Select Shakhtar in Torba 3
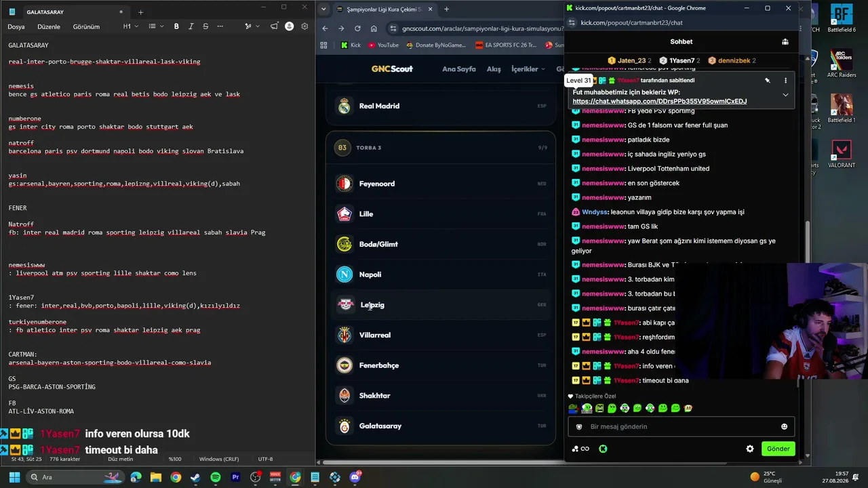 coord(441,396)
